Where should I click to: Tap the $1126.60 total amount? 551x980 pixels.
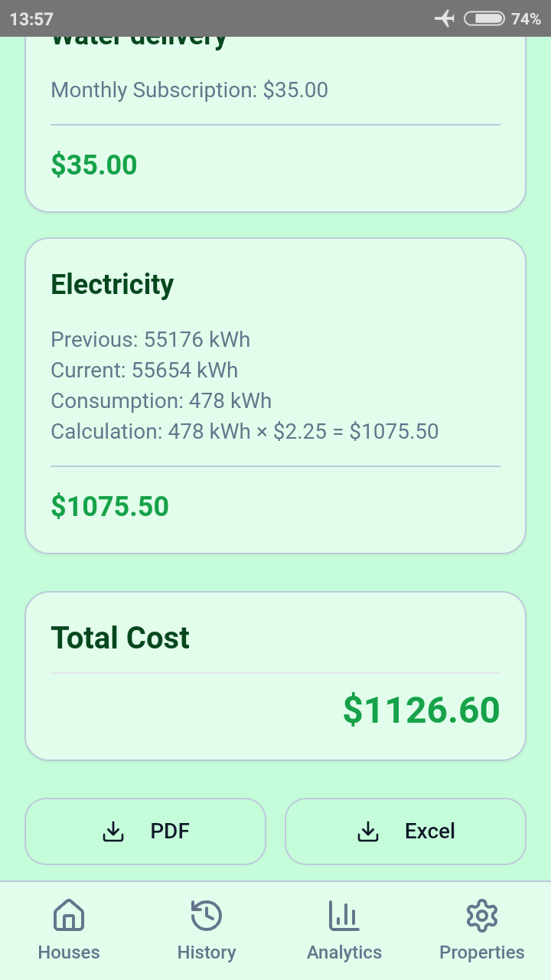[x=422, y=710]
